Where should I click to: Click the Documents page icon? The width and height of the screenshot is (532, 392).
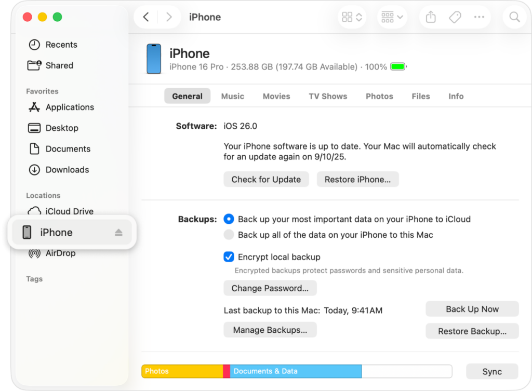(x=34, y=149)
